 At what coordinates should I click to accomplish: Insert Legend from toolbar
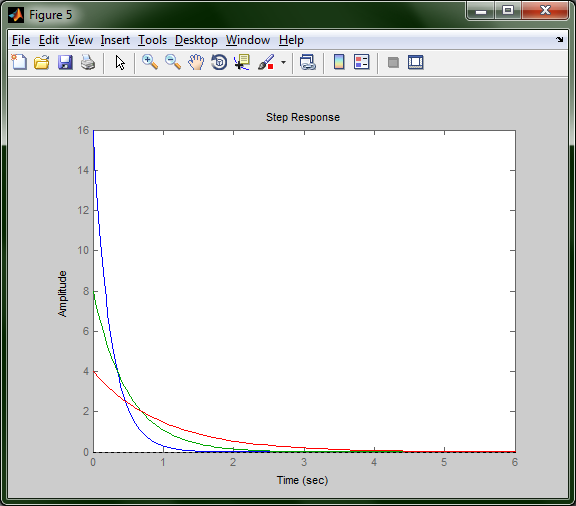pyautogui.click(x=361, y=62)
